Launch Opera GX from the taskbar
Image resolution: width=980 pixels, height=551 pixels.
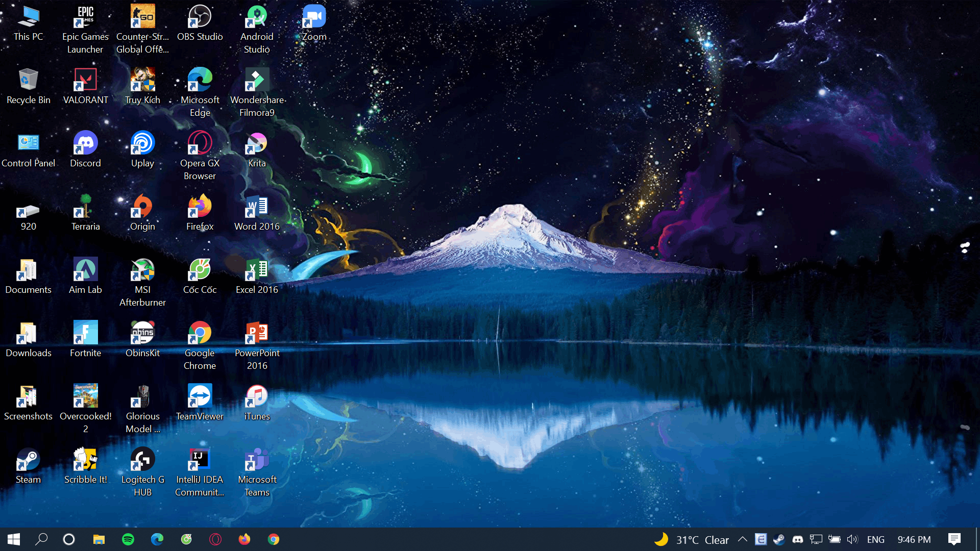point(215,539)
